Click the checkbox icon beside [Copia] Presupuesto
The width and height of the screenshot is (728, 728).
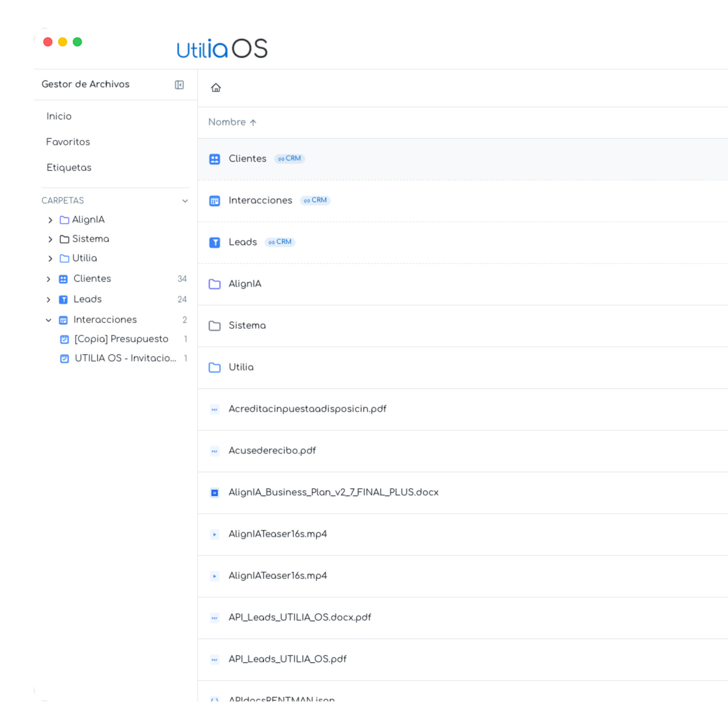64,339
